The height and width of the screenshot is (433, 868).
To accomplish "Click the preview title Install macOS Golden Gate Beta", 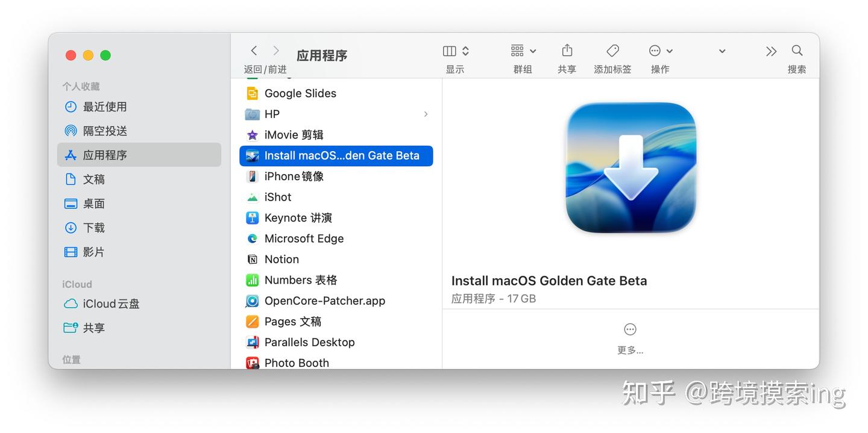I will click(549, 281).
